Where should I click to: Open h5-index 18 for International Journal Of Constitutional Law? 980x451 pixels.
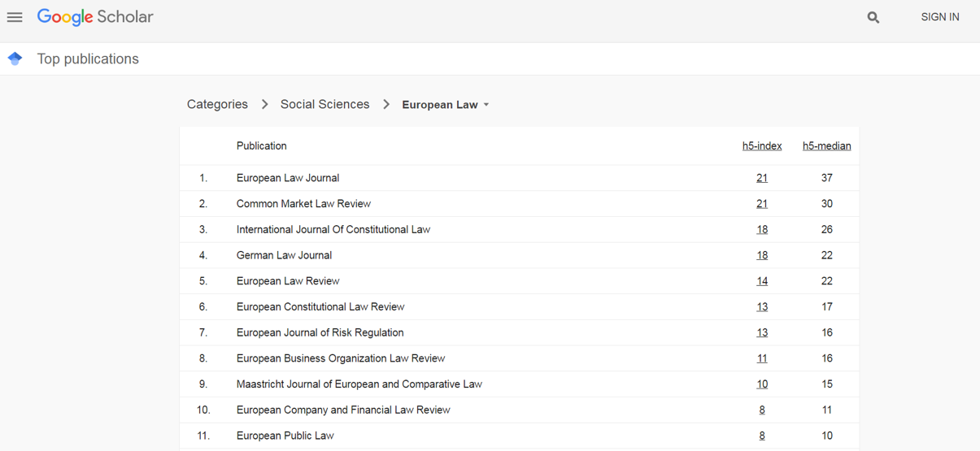[x=762, y=229]
